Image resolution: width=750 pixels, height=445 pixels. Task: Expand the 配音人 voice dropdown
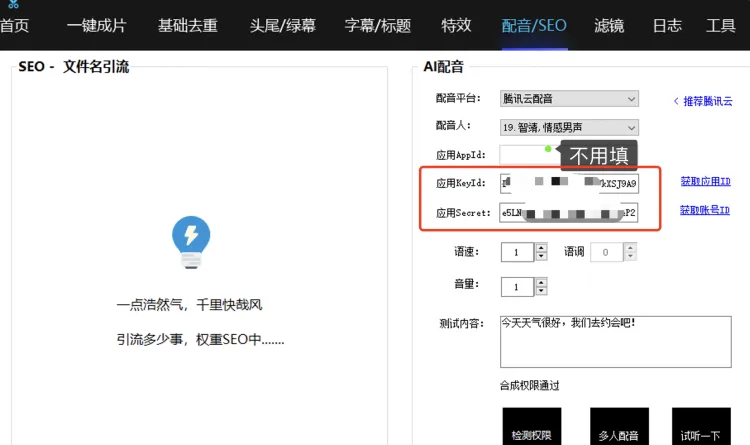point(569,127)
